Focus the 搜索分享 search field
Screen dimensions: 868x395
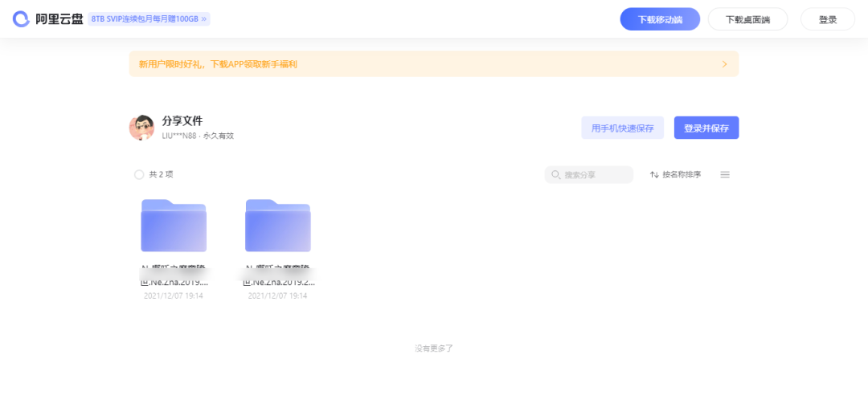point(588,175)
